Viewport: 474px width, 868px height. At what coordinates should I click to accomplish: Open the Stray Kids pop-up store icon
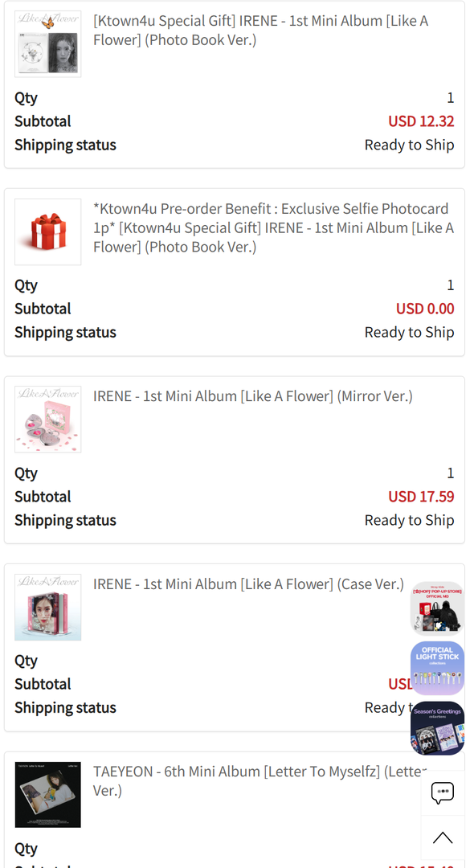click(x=438, y=608)
